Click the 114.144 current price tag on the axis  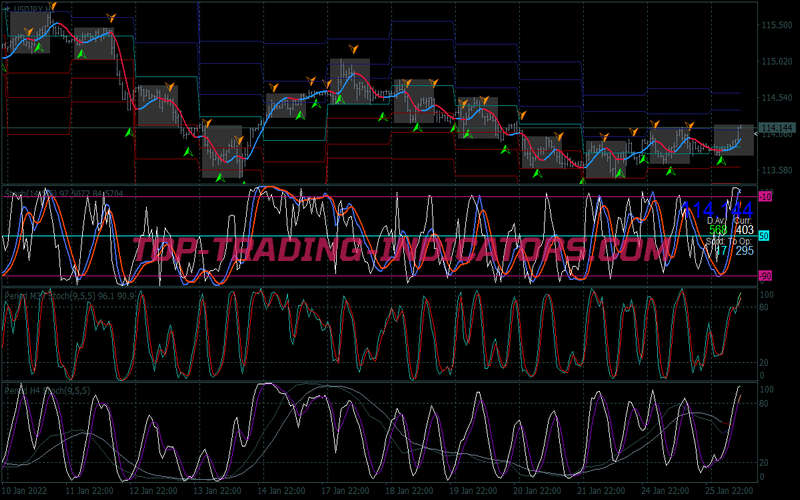[x=777, y=128]
